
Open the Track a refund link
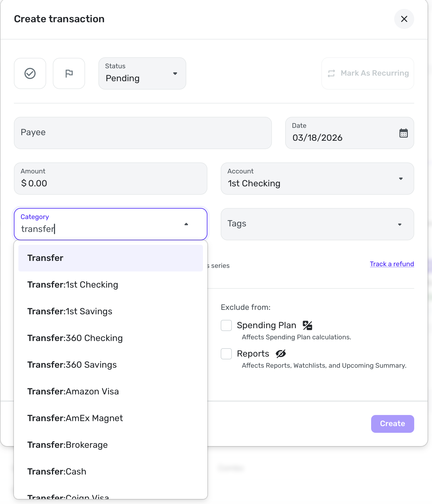pos(392,264)
